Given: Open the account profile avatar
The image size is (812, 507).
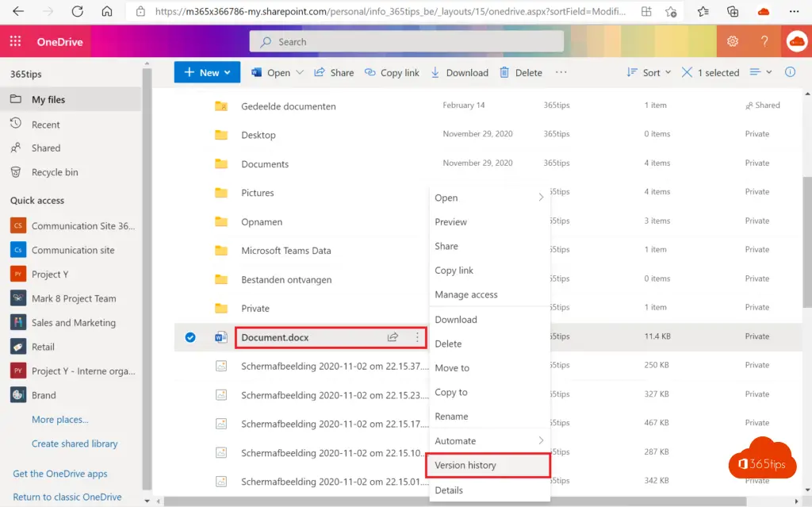Looking at the screenshot, I should point(796,41).
